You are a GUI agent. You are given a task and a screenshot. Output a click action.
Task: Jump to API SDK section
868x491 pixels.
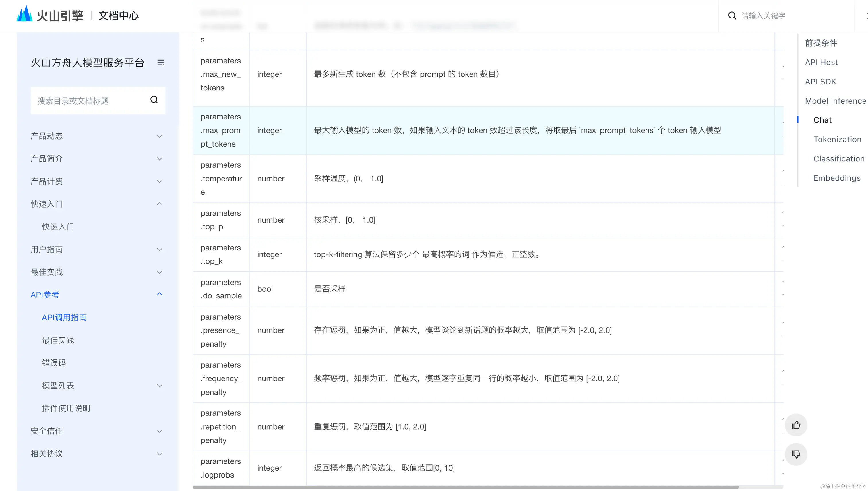click(820, 82)
